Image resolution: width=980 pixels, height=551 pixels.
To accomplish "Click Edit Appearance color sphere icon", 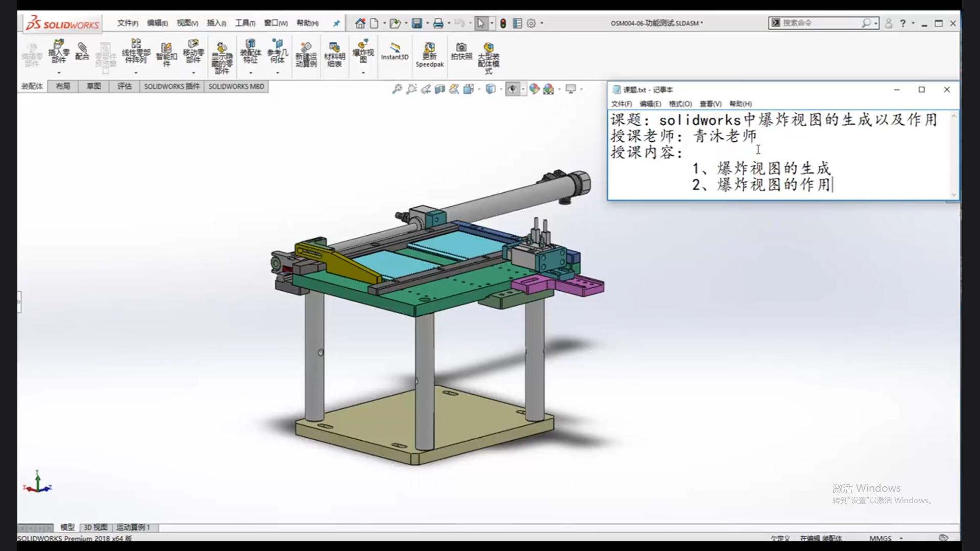I will [x=534, y=89].
